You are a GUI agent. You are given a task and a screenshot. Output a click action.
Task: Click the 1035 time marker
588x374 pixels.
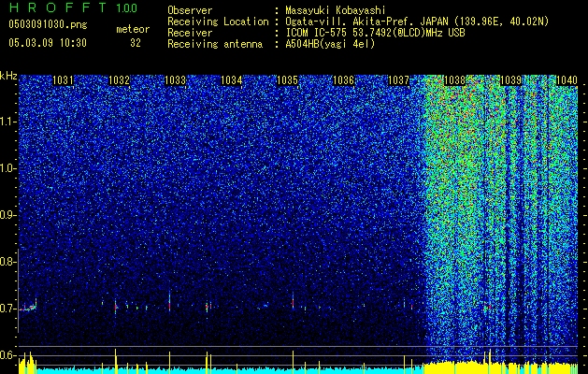(287, 80)
